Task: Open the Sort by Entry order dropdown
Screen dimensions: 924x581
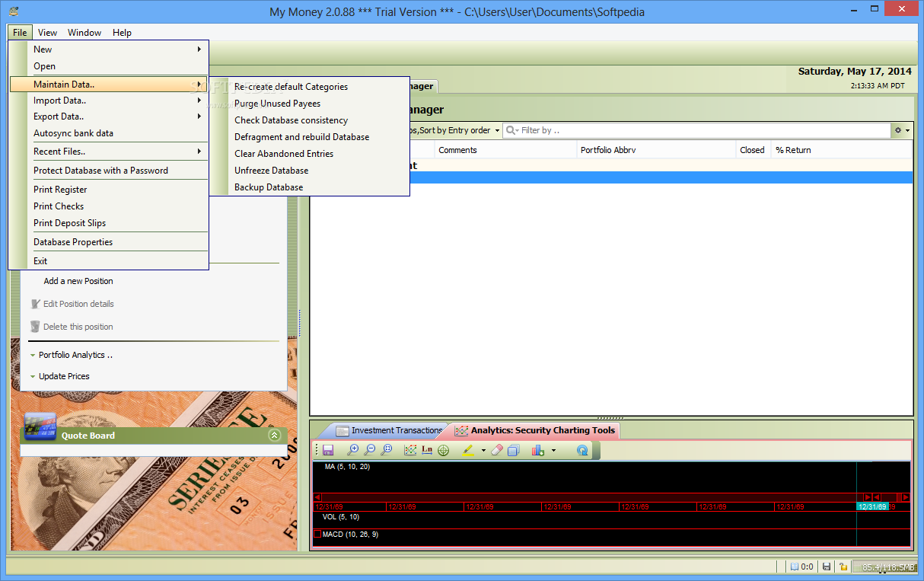Action: coord(497,130)
